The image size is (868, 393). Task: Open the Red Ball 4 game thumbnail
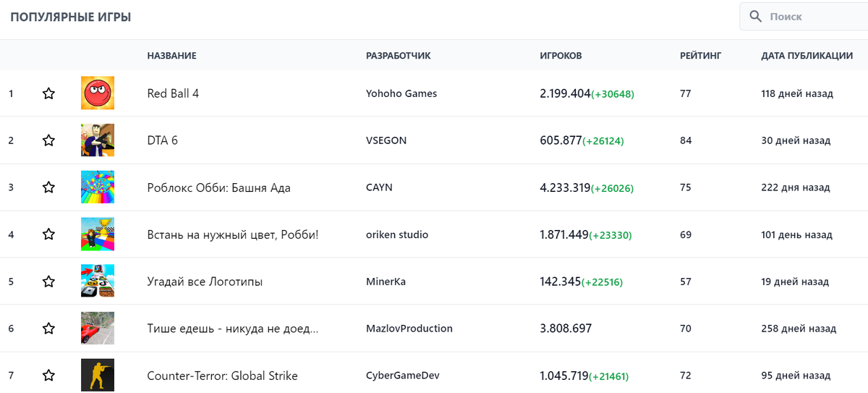coord(98,93)
